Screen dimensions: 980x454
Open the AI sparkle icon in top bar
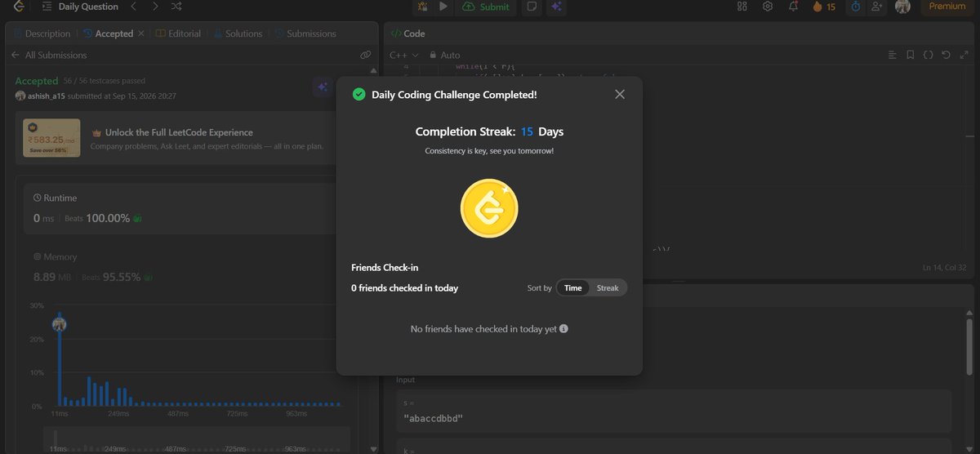556,7
